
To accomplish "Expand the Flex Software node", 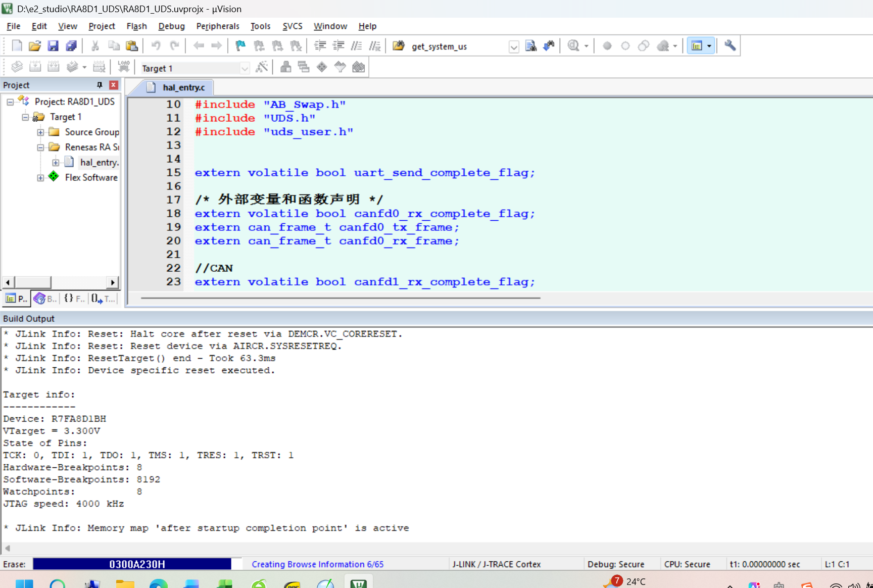I will coord(40,178).
